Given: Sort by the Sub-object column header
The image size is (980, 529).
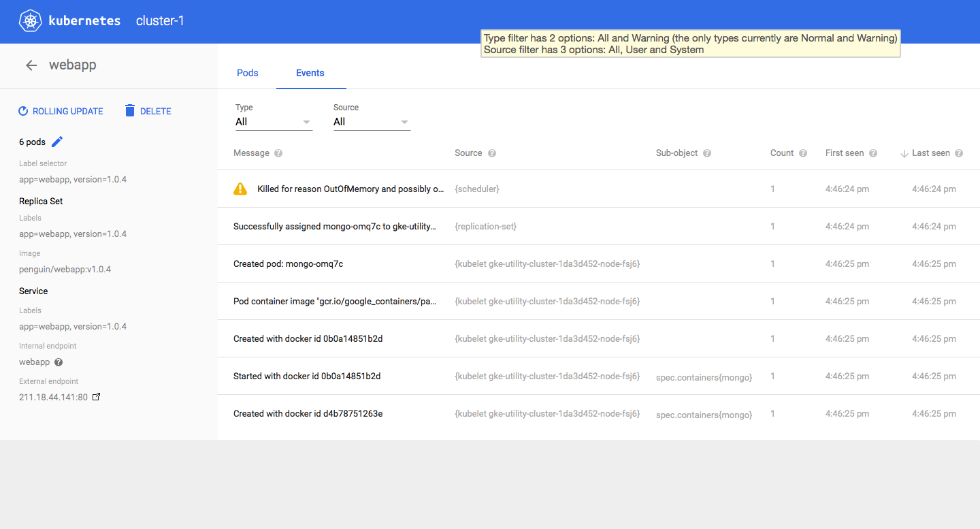Looking at the screenshot, I should 676,153.
